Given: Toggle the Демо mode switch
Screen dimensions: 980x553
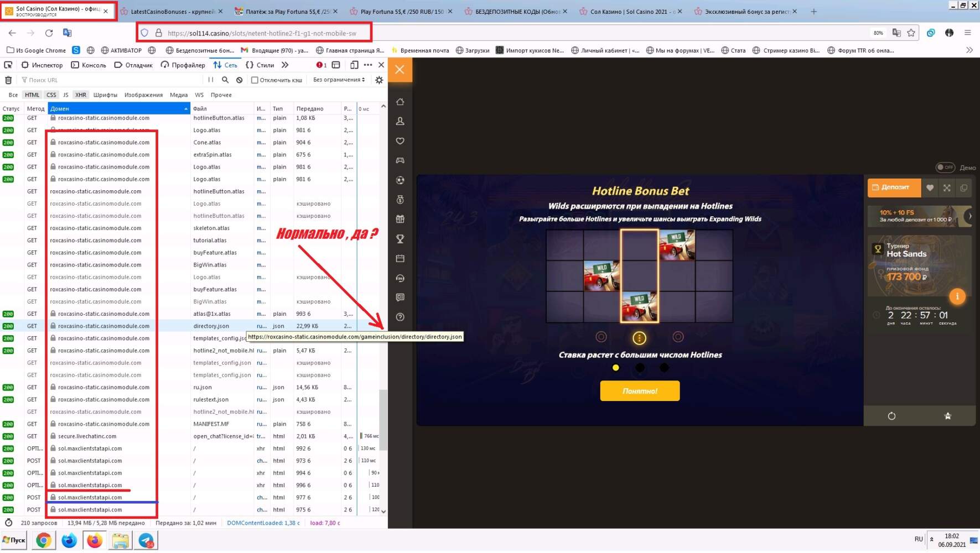Looking at the screenshot, I should tap(945, 168).
